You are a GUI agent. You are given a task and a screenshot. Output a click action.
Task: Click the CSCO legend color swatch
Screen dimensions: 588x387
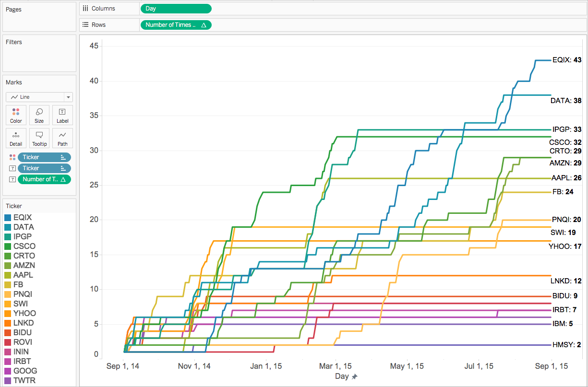click(x=7, y=246)
